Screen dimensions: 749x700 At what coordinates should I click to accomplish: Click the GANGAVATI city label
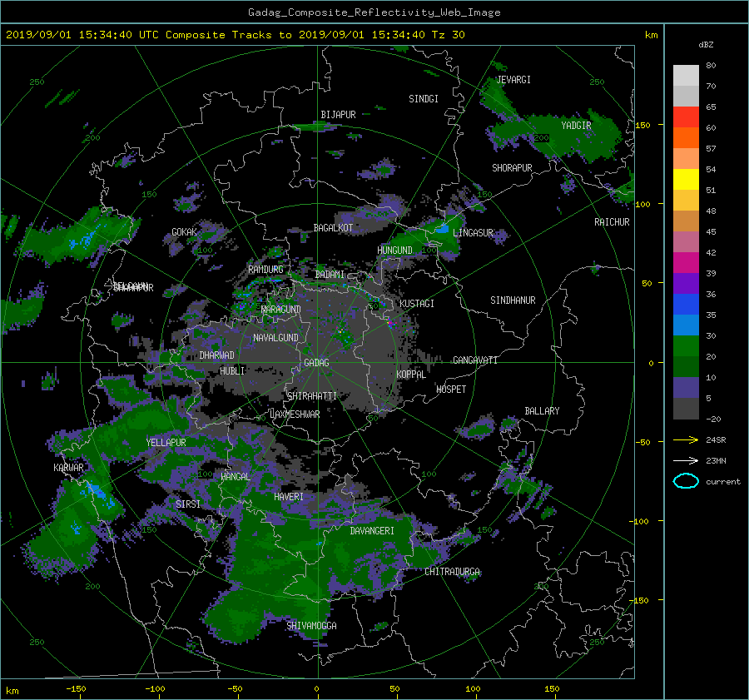coord(475,360)
